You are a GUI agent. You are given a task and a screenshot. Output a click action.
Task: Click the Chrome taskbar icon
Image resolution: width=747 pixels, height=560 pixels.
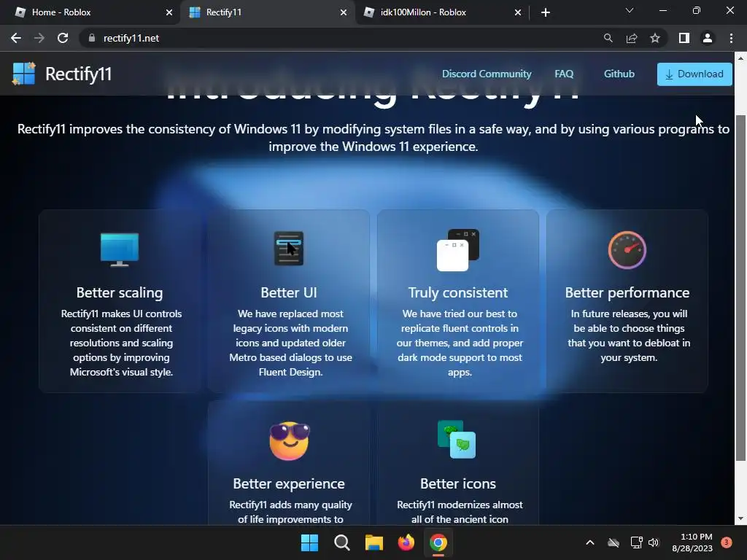pos(438,542)
